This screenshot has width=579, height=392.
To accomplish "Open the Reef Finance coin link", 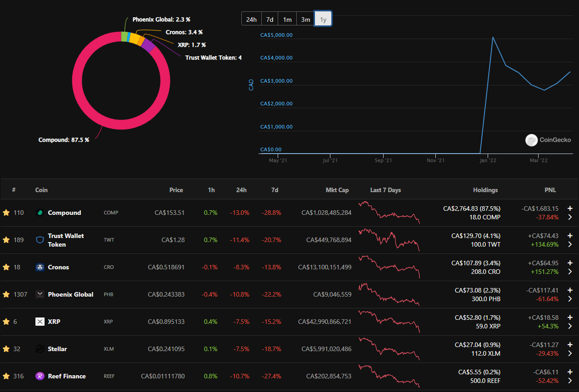I will (x=67, y=376).
